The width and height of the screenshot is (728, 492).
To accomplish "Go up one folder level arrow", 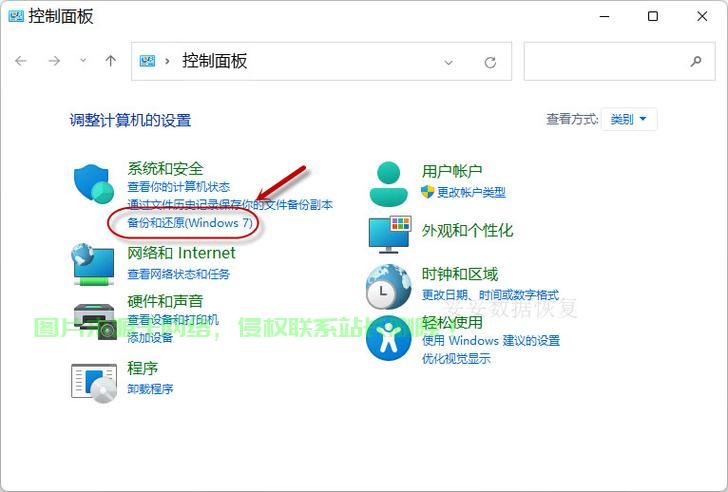I will (x=111, y=61).
